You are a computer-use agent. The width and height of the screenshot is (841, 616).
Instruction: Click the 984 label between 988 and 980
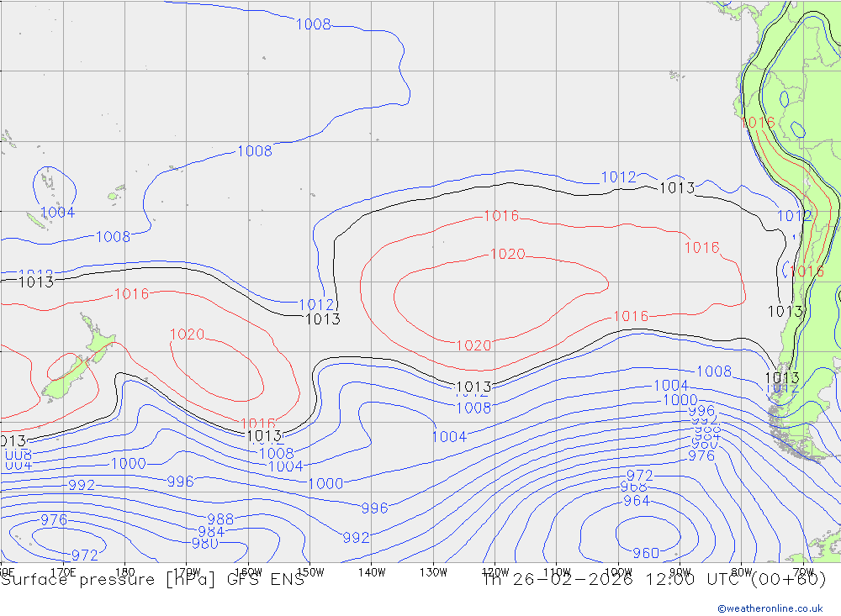[211, 532]
